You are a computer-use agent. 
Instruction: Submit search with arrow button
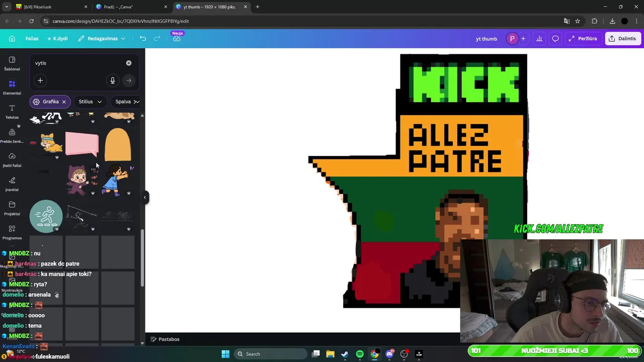click(129, 80)
